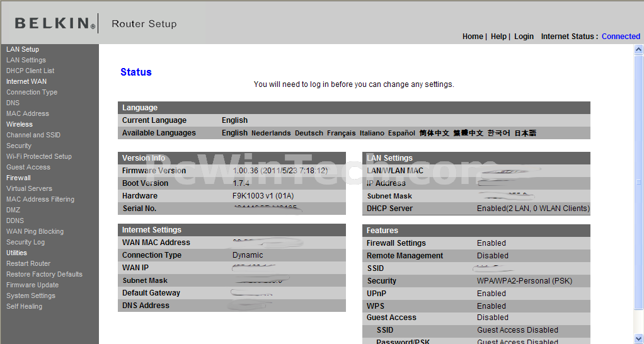Open DHCP Client List page

point(30,71)
